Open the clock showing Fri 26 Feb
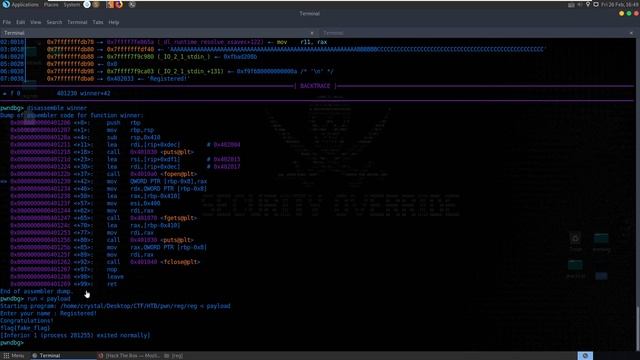Image resolution: width=640 pixels, height=360 pixels. [x=620, y=4]
